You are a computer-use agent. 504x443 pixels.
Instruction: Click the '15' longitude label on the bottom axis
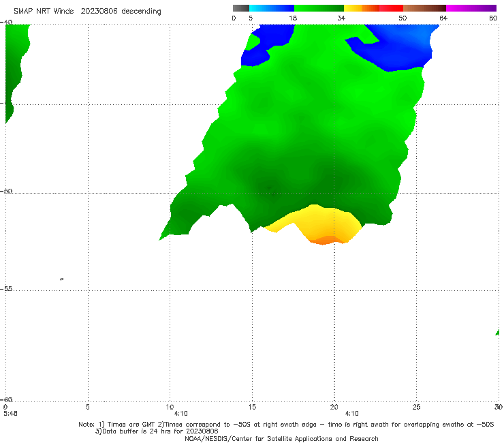[x=252, y=407]
